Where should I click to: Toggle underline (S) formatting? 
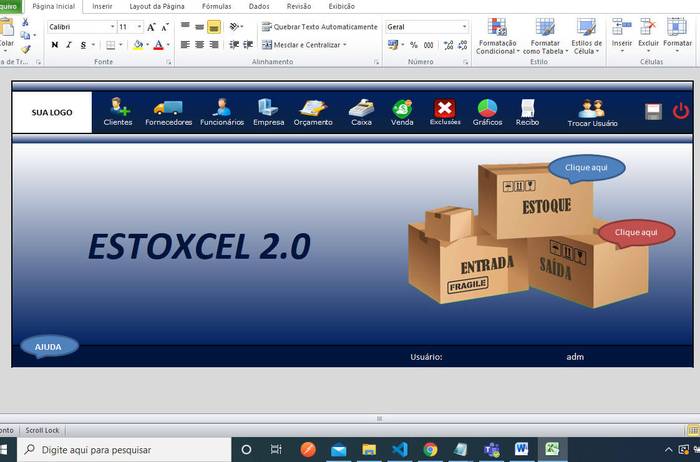[83, 45]
